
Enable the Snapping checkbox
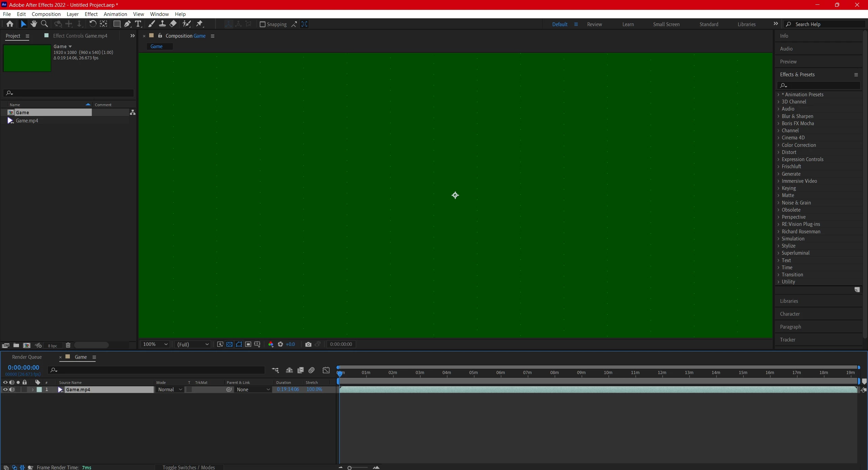point(262,24)
